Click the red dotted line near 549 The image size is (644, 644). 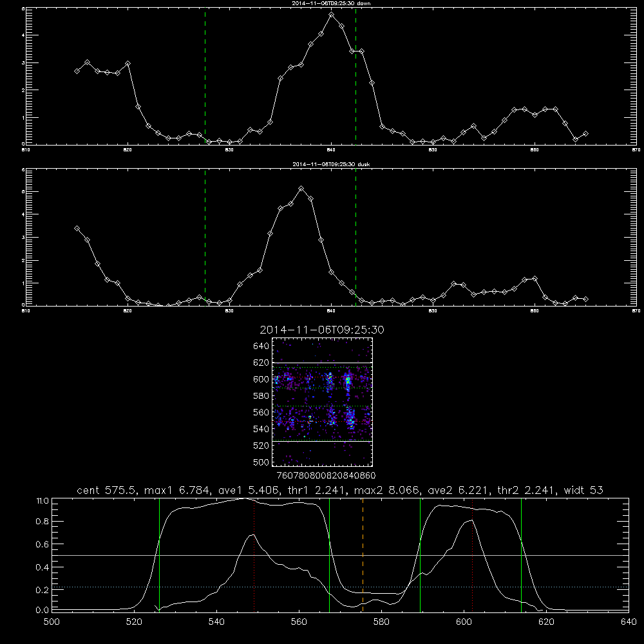[x=254, y=554]
